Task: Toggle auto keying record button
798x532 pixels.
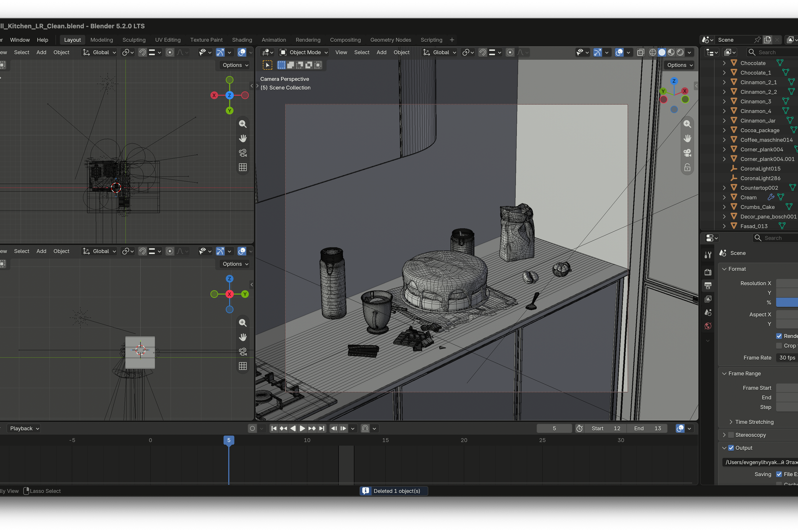Action: coord(252,428)
